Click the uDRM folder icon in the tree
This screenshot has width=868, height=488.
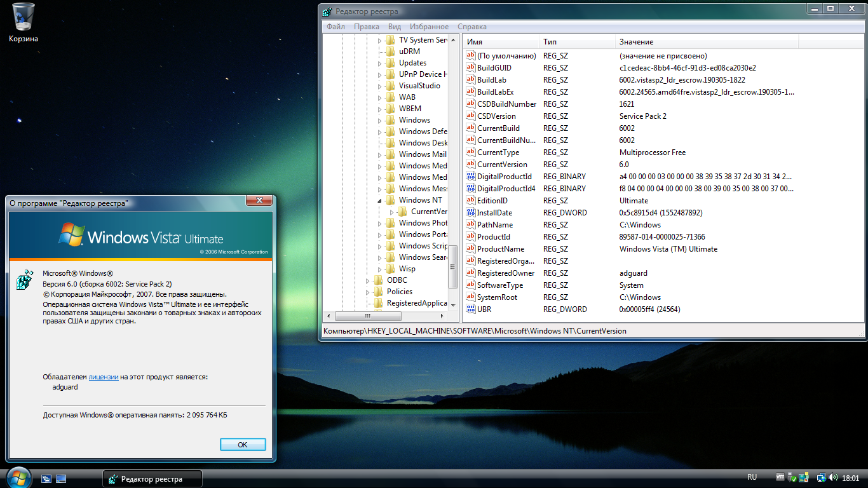(390, 51)
